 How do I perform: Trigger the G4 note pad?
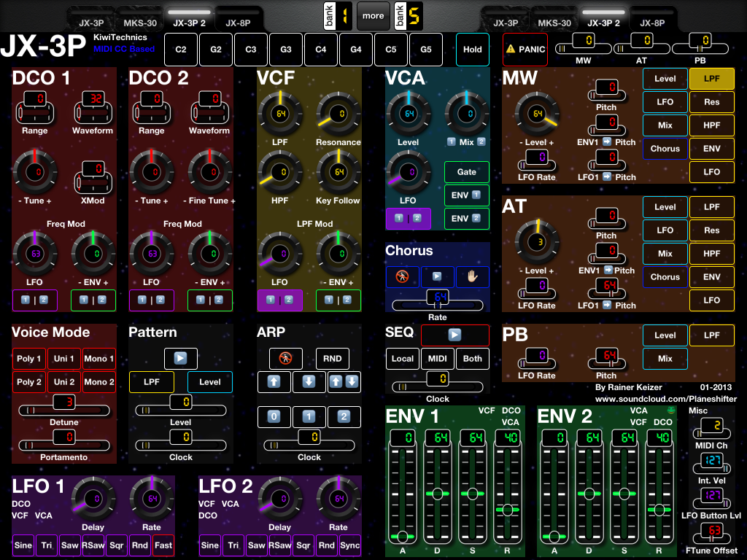(x=355, y=50)
